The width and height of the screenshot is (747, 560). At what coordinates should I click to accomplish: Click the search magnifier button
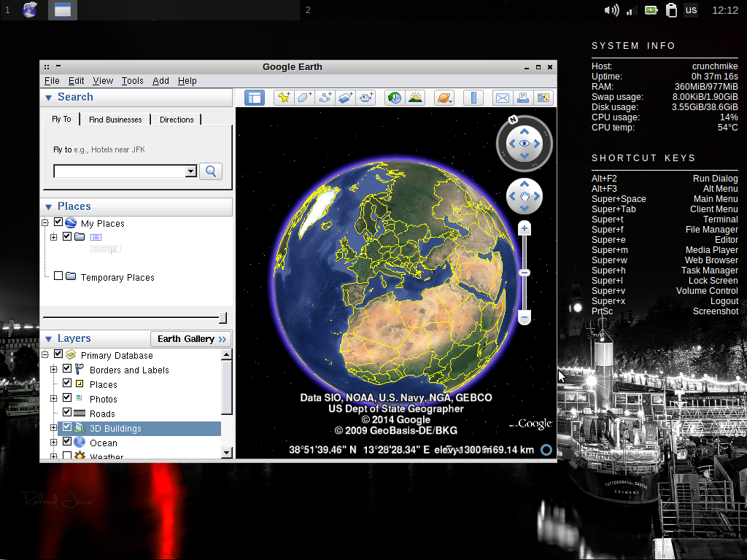point(211,171)
